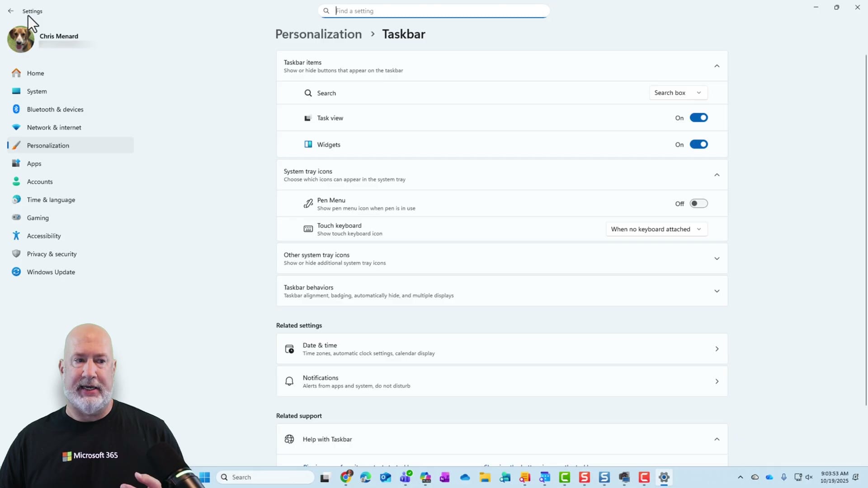The image size is (868, 488).
Task: Click the Privacy & security shield icon
Action: click(16, 254)
